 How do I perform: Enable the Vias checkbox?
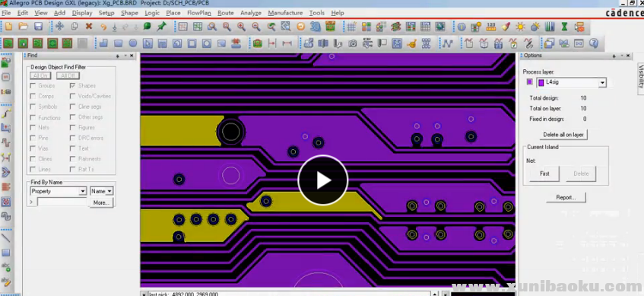point(33,148)
